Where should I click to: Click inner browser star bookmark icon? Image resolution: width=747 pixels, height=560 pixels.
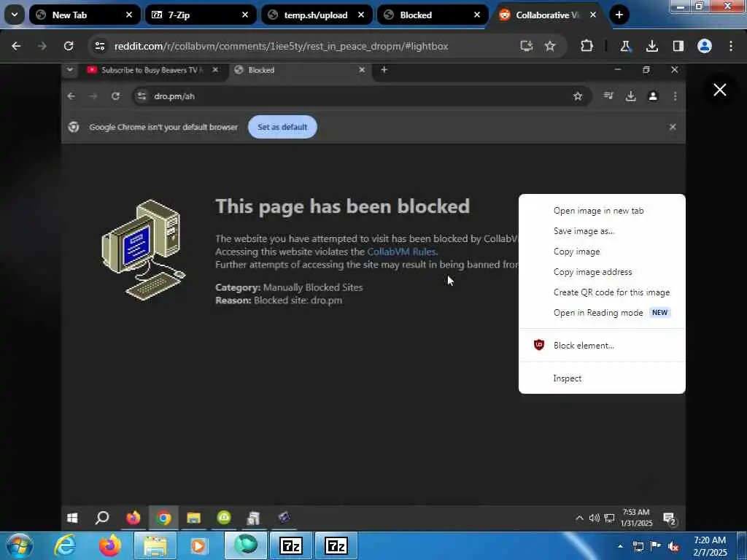578,96
